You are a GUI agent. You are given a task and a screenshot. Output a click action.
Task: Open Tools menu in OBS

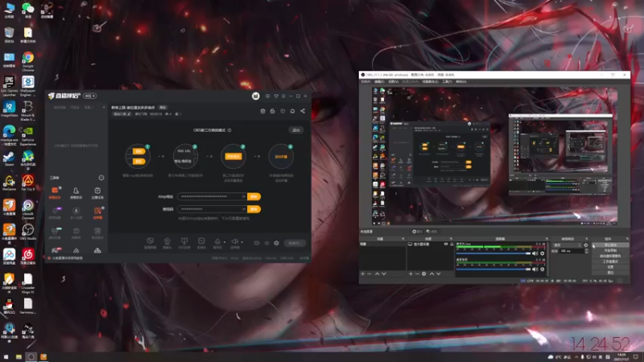tap(447, 82)
